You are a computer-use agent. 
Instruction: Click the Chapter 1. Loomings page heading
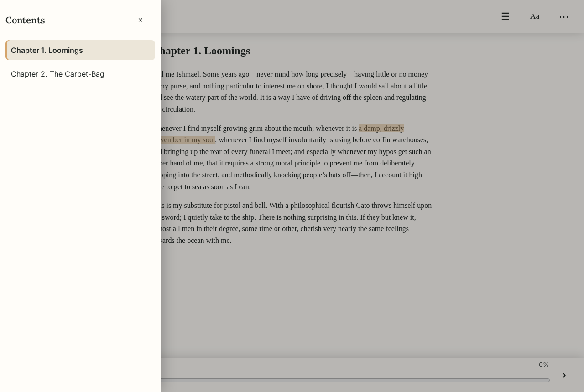click(205, 51)
